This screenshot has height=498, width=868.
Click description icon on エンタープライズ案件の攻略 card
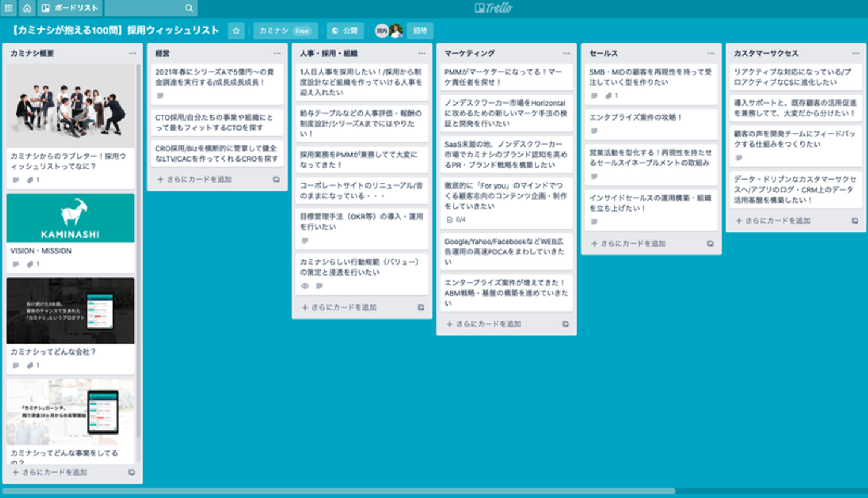coord(594,131)
